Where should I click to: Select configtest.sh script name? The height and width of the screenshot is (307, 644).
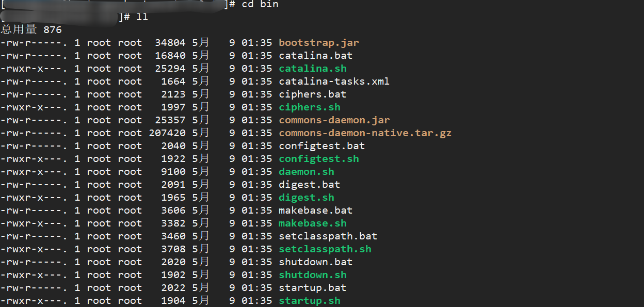tap(318, 159)
